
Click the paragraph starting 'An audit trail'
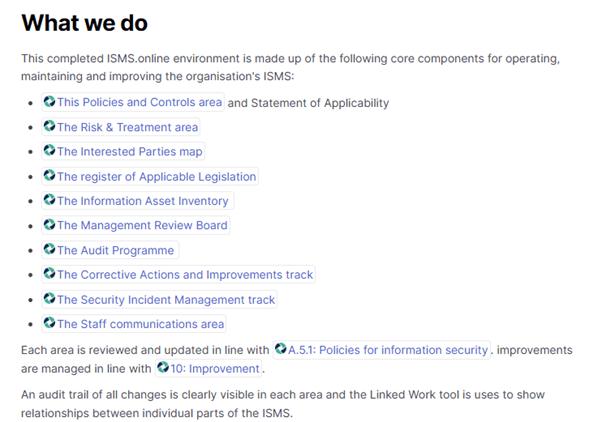coord(283,404)
